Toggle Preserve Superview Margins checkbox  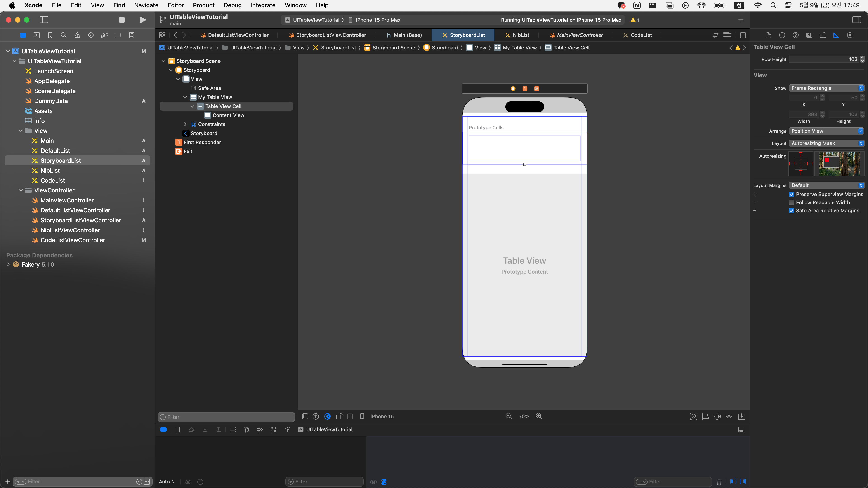(x=792, y=194)
